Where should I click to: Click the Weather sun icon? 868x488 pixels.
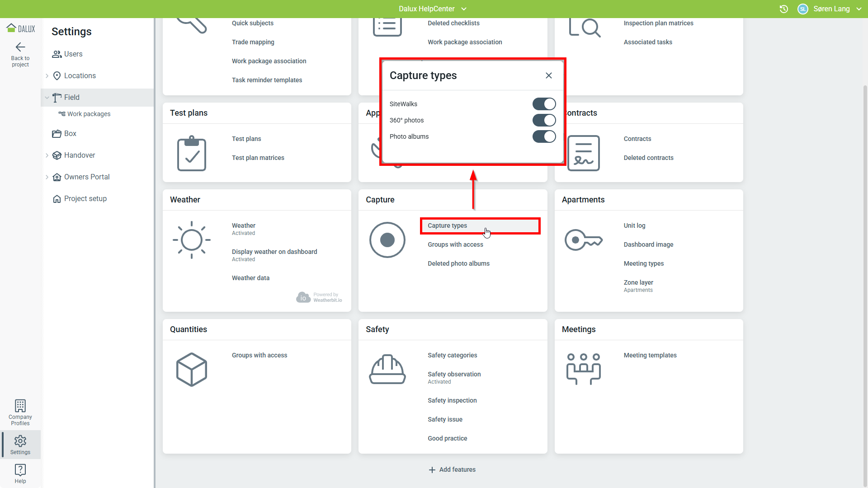pos(192,240)
